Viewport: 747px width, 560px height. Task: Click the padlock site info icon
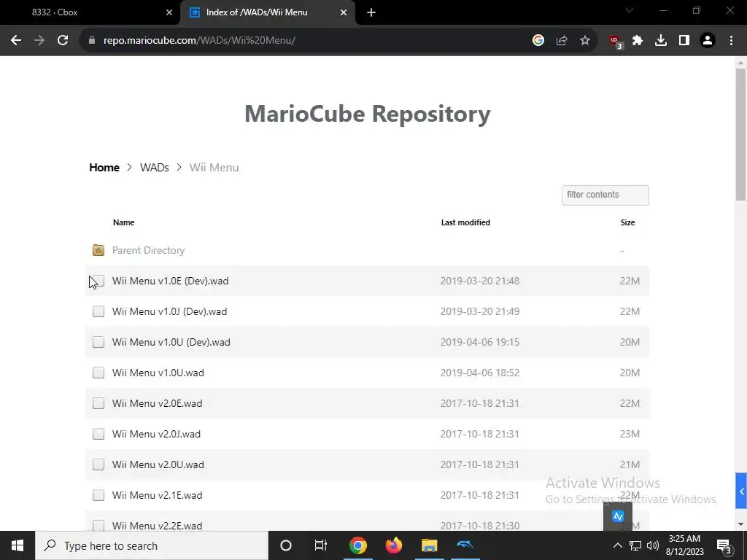tap(92, 41)
